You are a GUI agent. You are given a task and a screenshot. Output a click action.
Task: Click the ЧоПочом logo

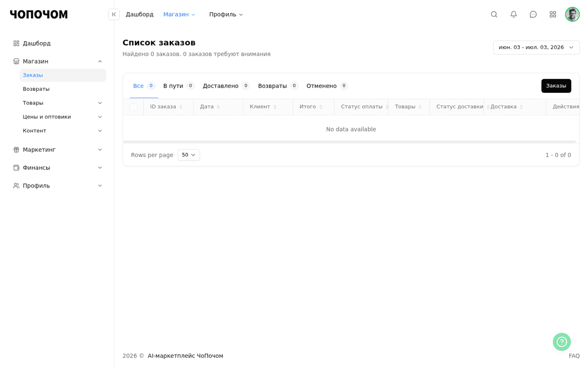39,14
